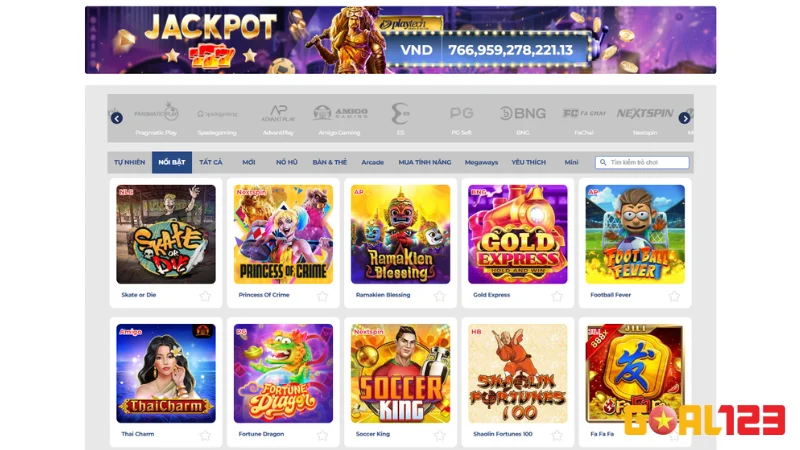Select the Fa Chai provider logo

pyautogui.click(x=584, y=118)
